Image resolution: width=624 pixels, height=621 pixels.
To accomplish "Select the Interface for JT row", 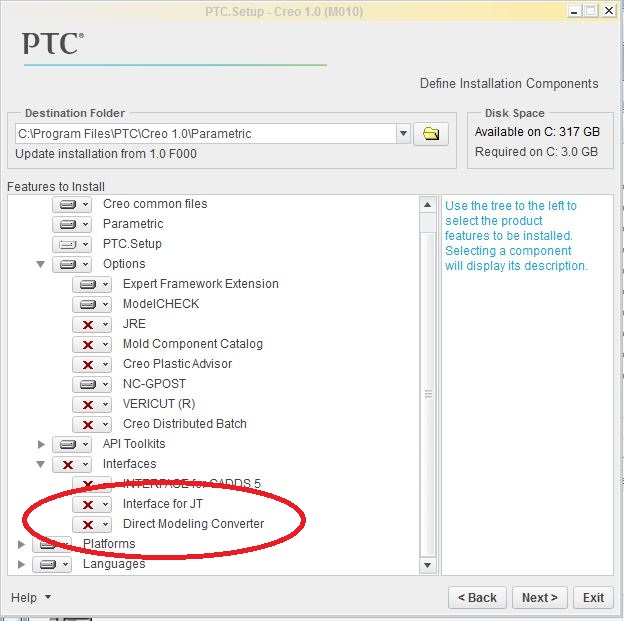I will (163, 504).
